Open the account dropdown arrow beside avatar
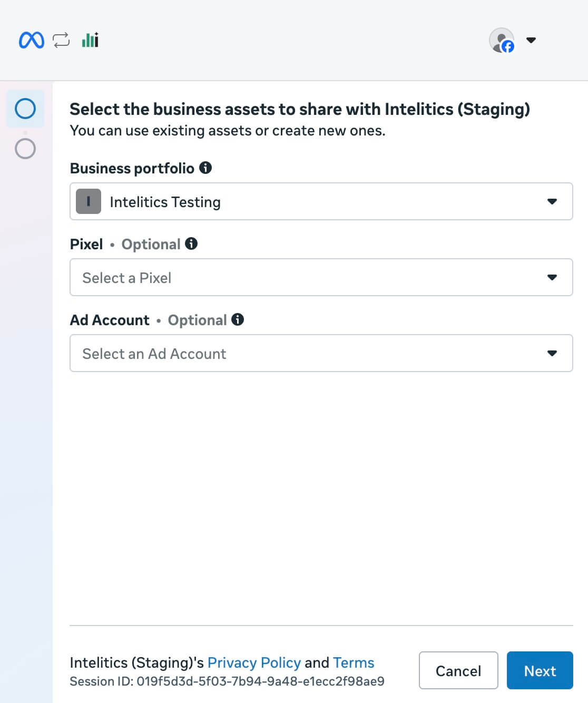Viewport: 588px width, 703px height. 531,40
